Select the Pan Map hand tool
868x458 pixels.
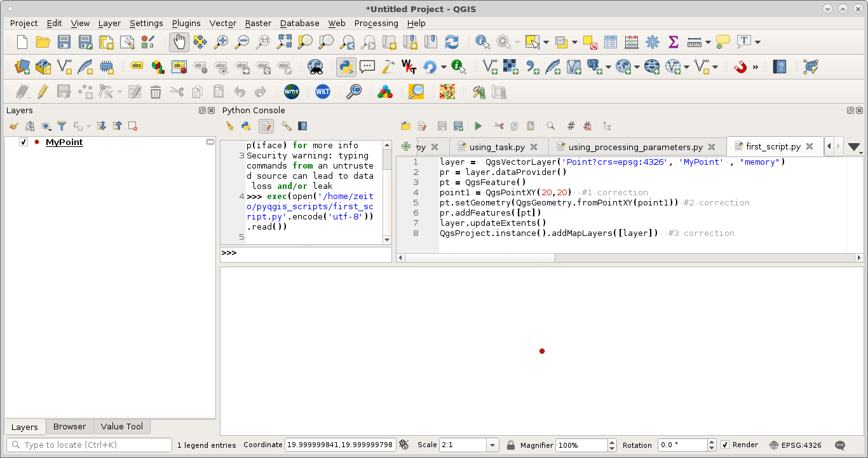tap(179, 42)
